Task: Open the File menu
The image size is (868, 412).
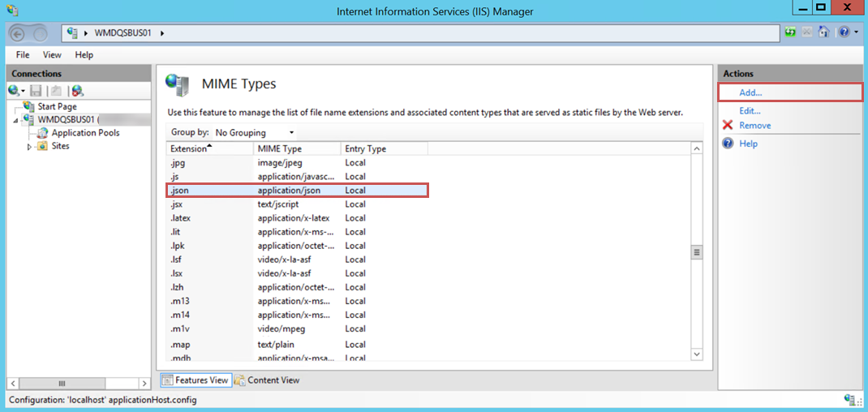Action: [23, 55]
